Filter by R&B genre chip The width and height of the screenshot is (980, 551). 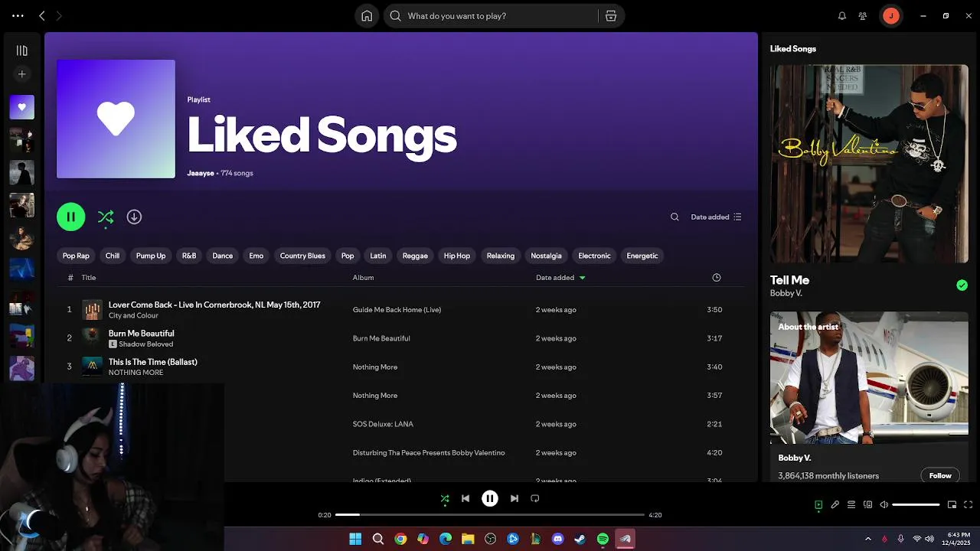tap(189, 256)
